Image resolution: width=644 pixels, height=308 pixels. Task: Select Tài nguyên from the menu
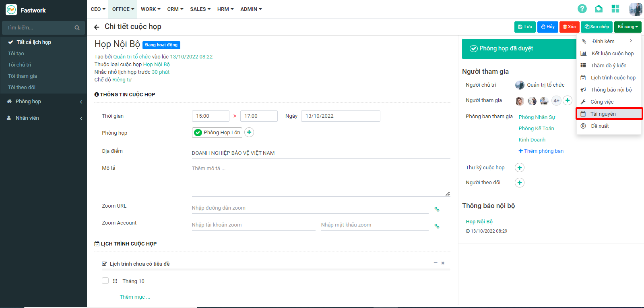point(603,114)
